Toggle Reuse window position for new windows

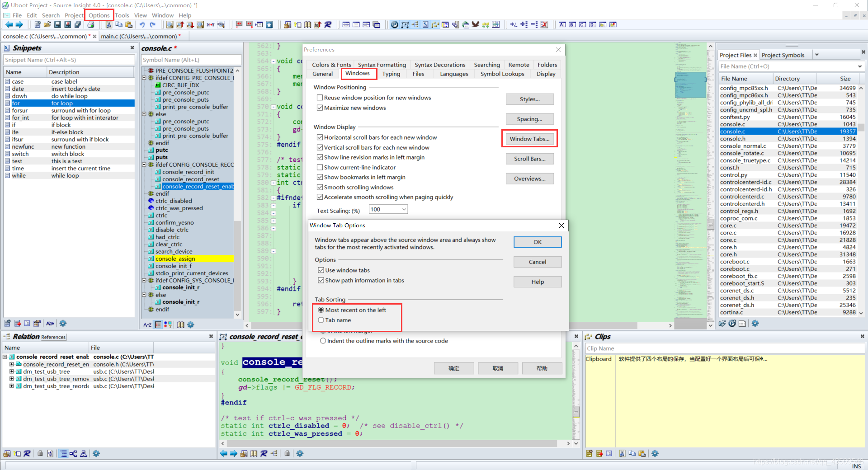320,98
